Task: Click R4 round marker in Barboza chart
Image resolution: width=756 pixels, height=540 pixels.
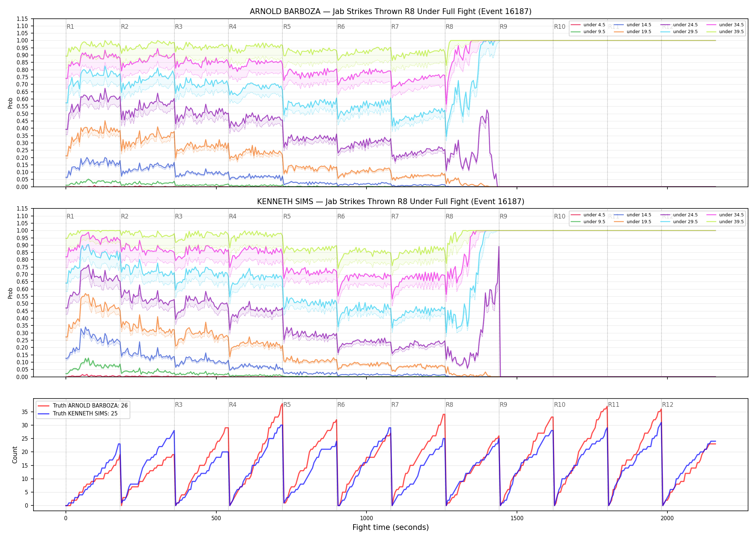Action: tap(233, 27)
